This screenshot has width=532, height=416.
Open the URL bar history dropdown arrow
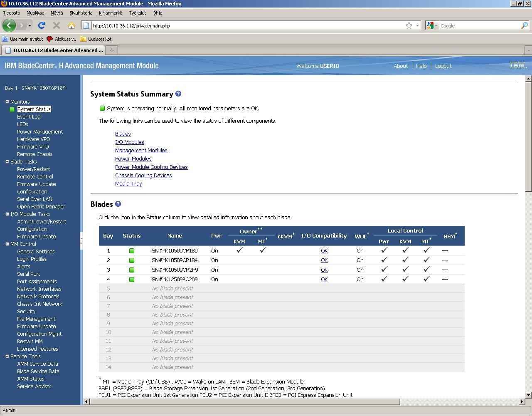click(417, 25)
